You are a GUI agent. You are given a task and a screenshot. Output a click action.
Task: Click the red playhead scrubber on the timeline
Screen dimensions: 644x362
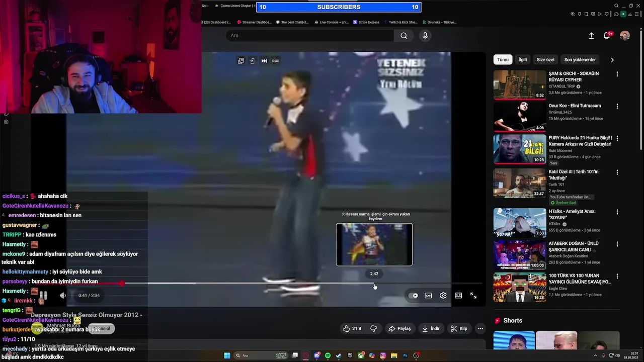122,283
